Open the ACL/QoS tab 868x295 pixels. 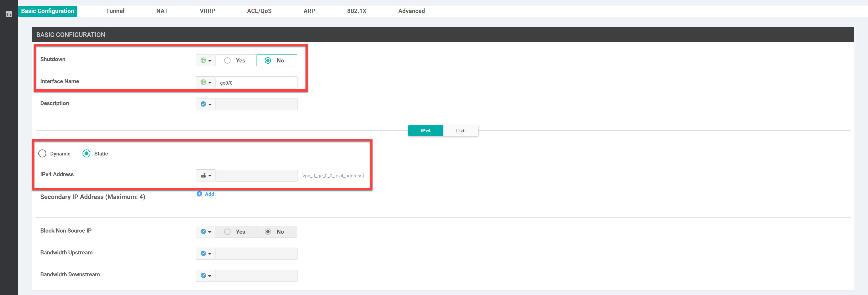pyautogui.click(x=259, y=11)
